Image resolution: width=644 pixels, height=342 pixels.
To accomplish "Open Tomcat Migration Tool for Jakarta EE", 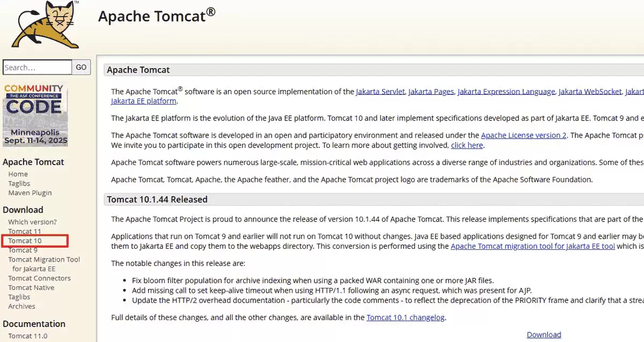I will tap(44, 264).
